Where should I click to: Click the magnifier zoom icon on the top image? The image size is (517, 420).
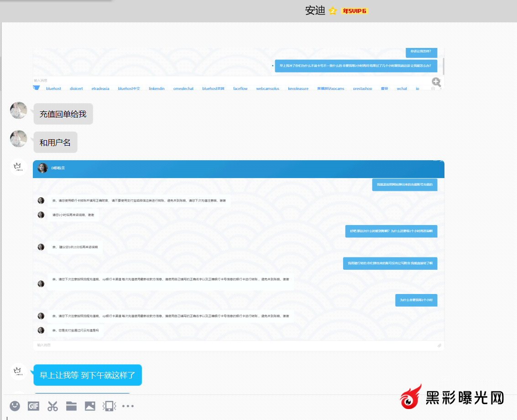coord(436,82)
